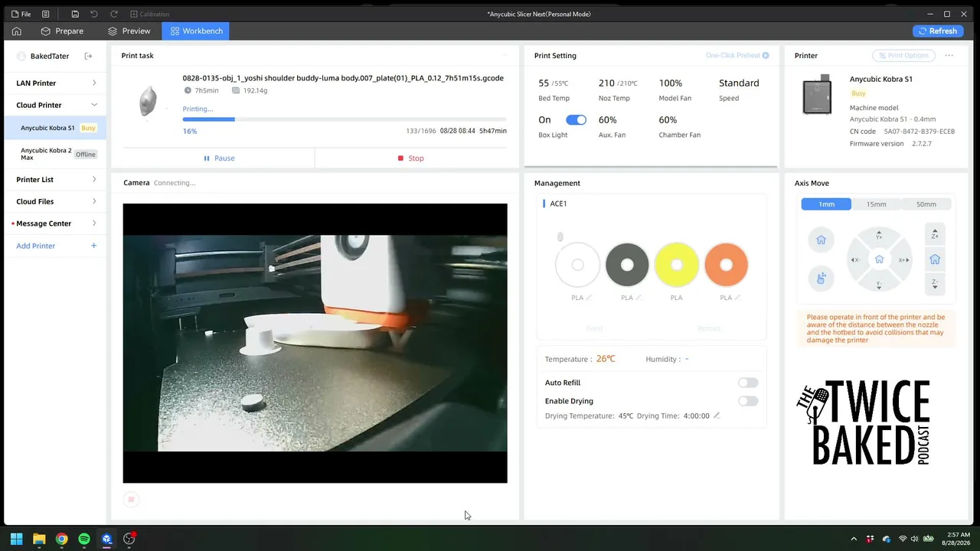The width and height of the screenshot is (980, 551).
Task: Open the File menu
Action: click(21, 14)
